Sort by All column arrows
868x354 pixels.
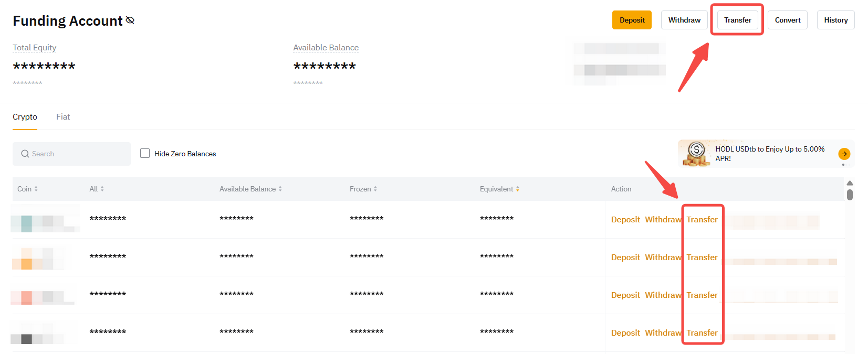[102, 189]
